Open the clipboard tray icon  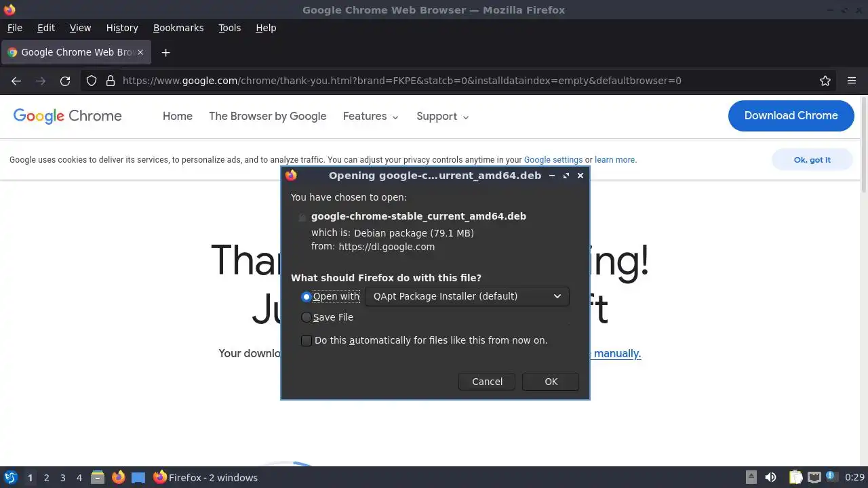(796, 477)
